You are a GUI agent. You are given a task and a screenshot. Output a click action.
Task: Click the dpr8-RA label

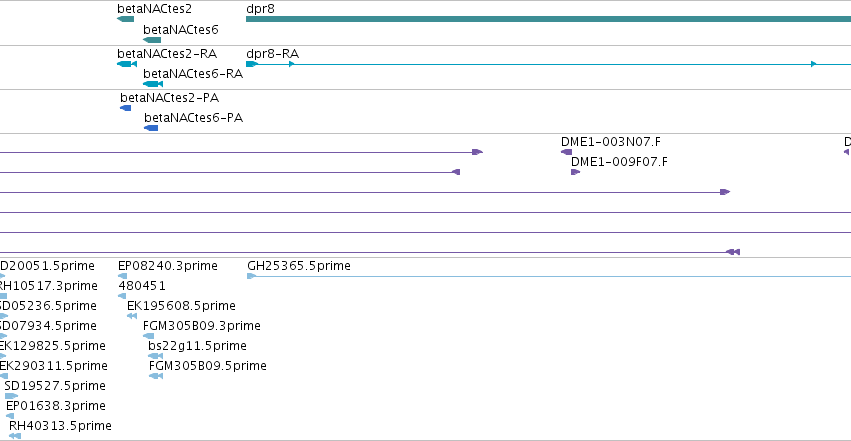(x=272, y=54)
